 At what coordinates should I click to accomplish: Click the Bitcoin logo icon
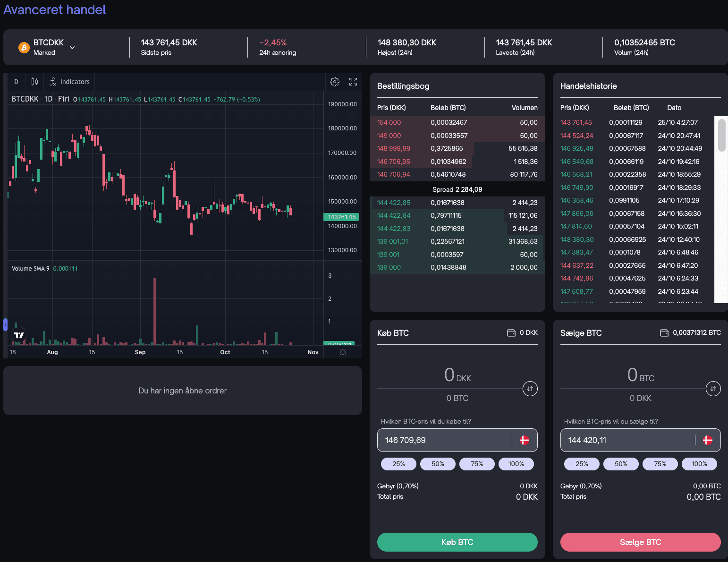(x=24, y=48)
